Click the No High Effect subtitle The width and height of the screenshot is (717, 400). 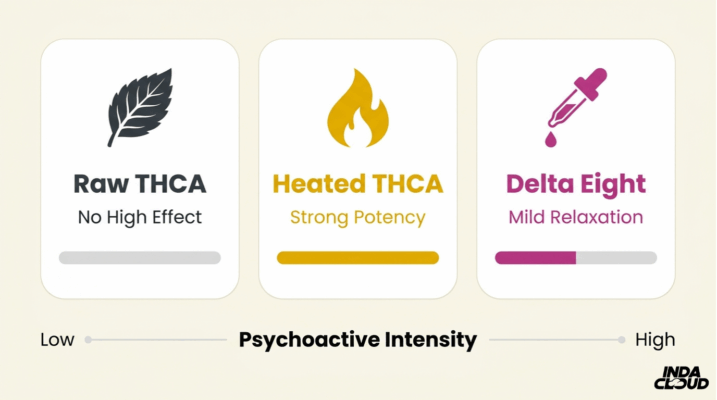click(139, 217)
